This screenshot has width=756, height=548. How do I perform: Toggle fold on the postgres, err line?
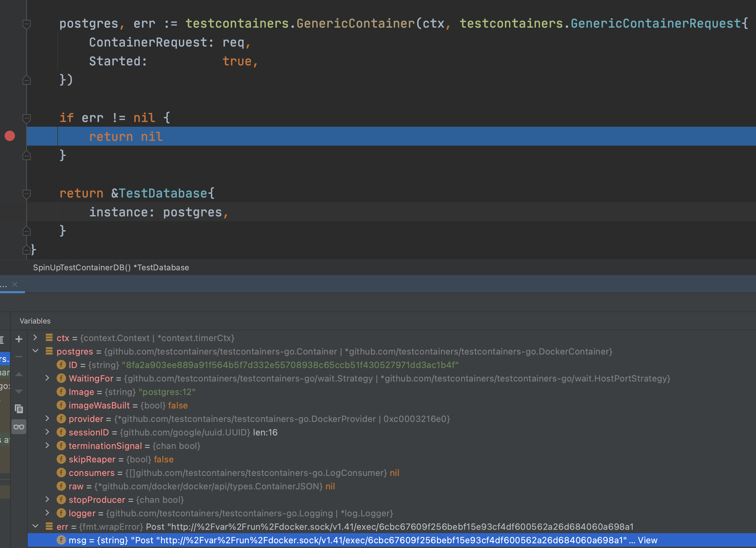tap(27, 24)
